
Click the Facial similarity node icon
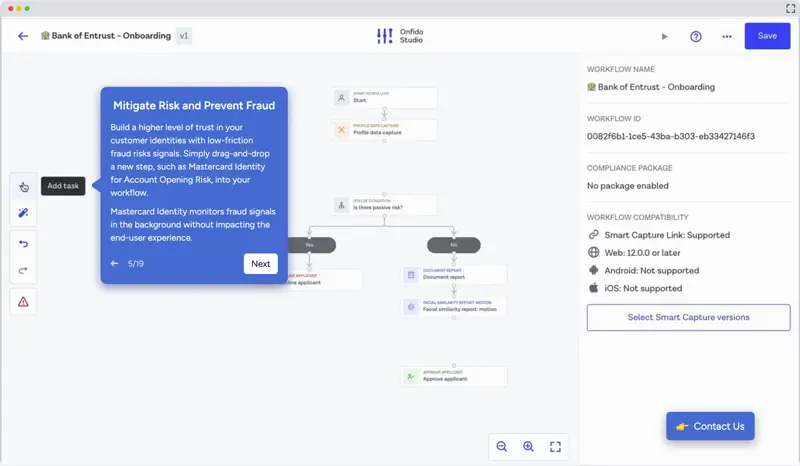pos(411,307)
